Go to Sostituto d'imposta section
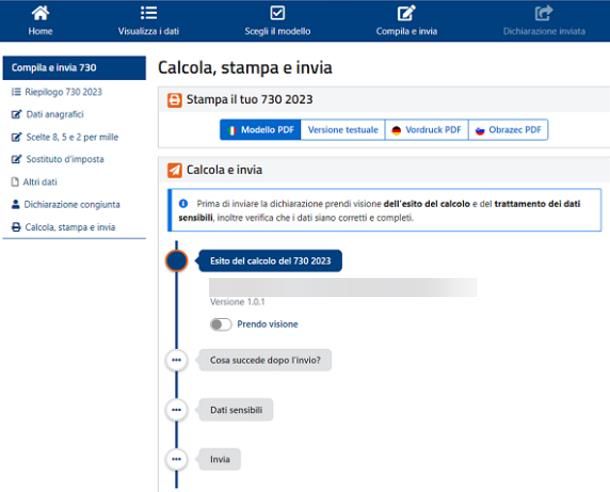This screenshot has height=492, width=610. click(65, 159)
